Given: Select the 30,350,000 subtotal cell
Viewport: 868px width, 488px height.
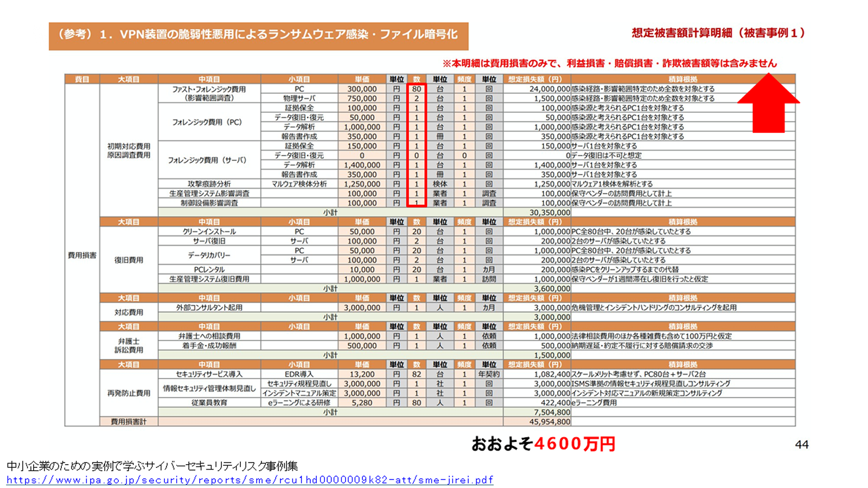Looking at the screenshot, I should 537,213.
